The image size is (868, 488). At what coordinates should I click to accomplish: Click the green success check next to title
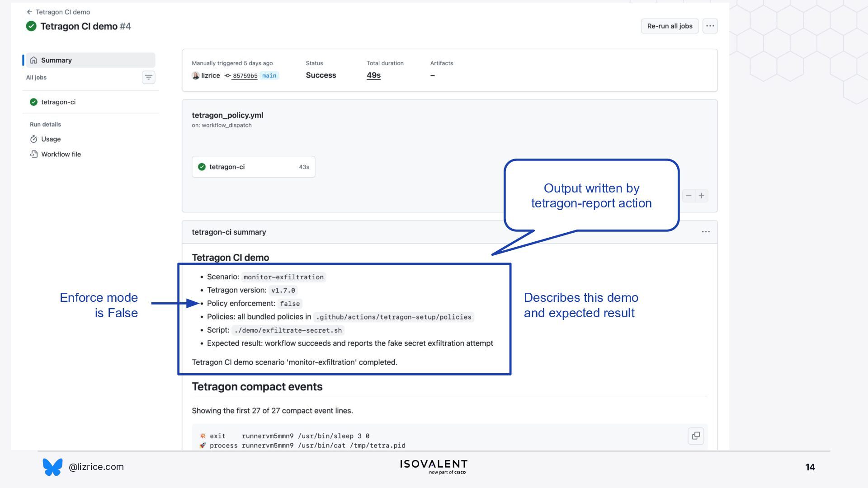[x=31, y=26]
